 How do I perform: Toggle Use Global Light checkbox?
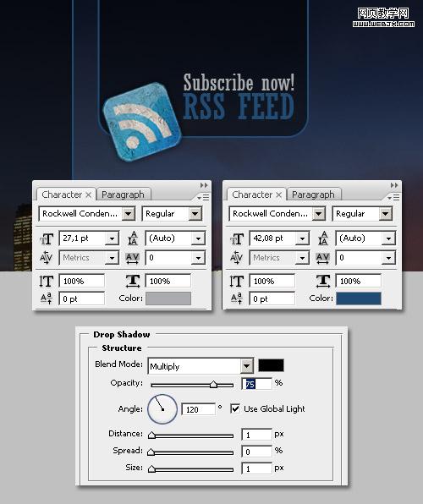(235, 408)
